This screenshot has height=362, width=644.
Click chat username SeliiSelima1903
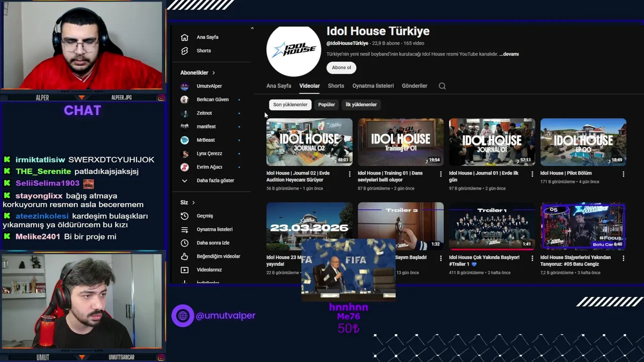(47, 184)
